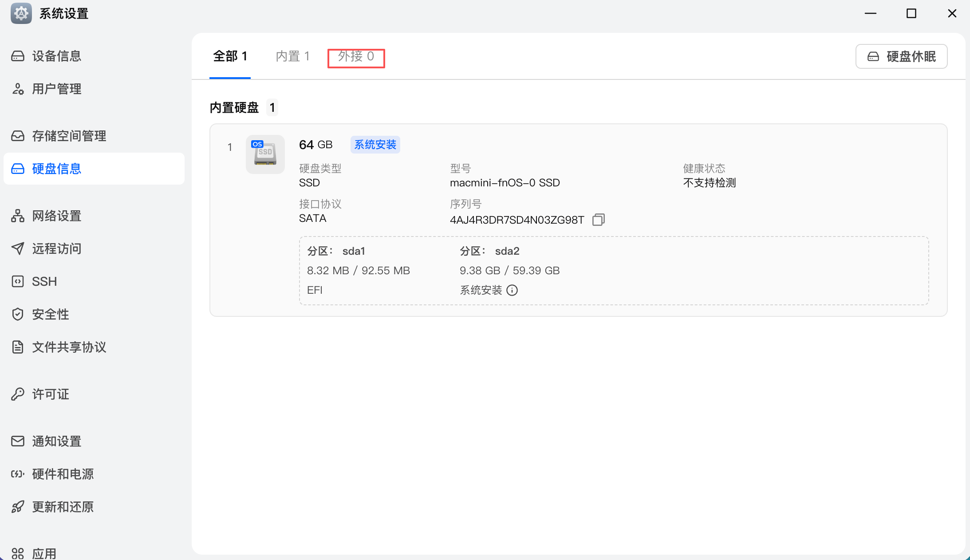Open the SSH settings page
970x560 pixels.
pos(44,282)
